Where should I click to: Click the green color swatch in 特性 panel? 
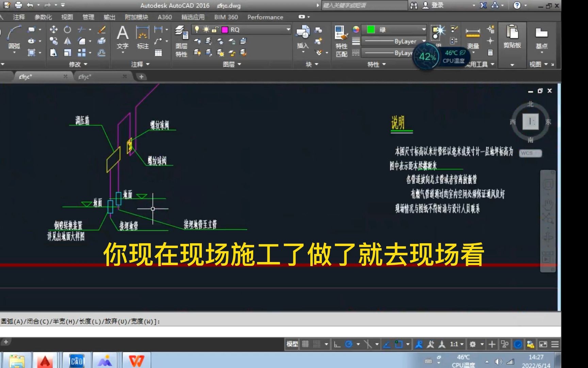[x=371, y=30]
